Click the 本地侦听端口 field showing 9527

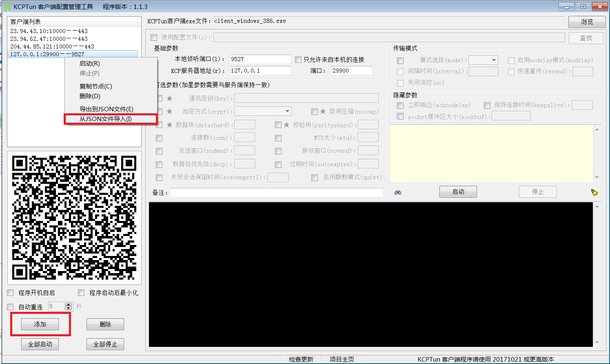click(260, 59)
